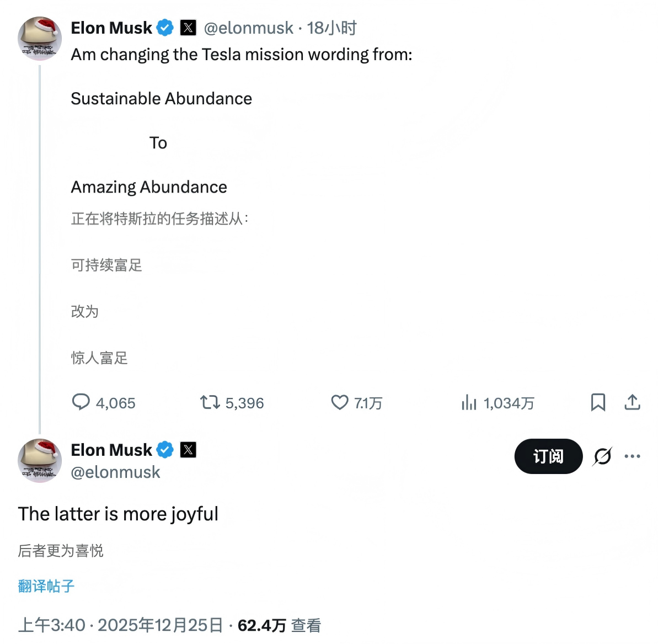The height and width of the screenshot is (644, 658).
Task: Click the 翻译帖子 translate post link
Action: click(x=46, y=586)
